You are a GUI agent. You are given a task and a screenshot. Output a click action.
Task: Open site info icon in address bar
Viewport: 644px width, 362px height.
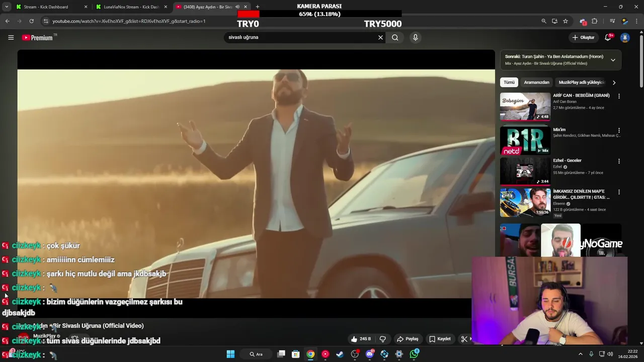(x=46, y=21)
